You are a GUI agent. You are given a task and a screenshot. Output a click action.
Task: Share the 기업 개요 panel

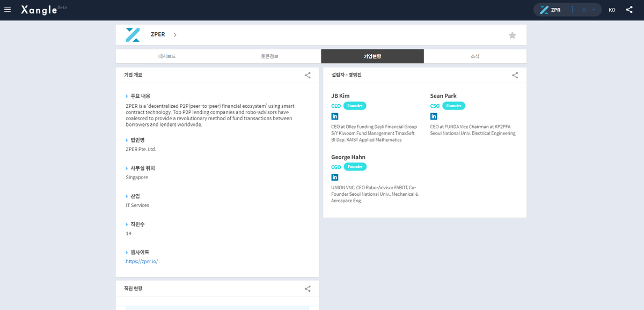[x=308, y=75]
